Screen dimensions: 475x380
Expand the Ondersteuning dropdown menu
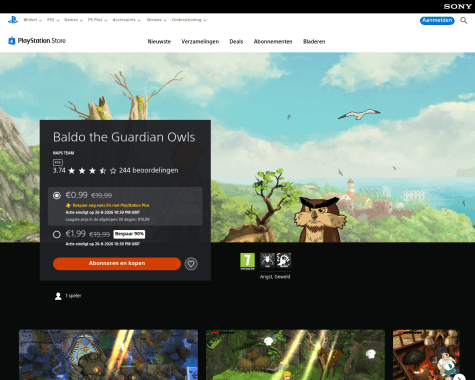pos(189,20)
